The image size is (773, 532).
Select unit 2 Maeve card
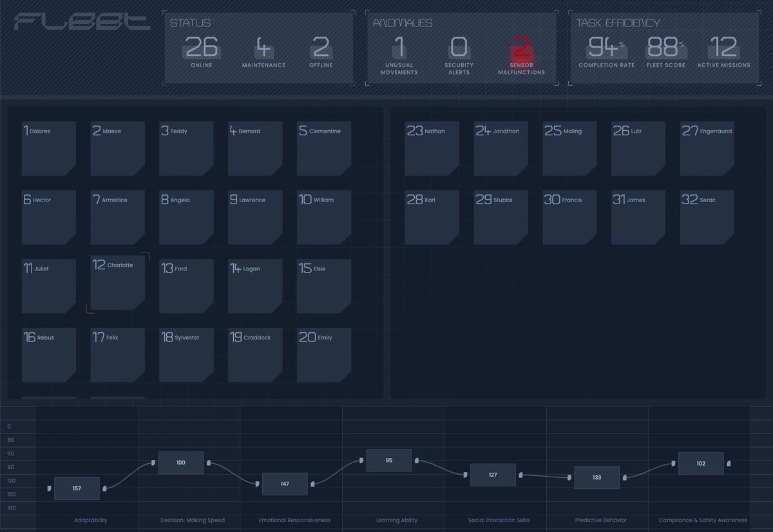(117, 148)
